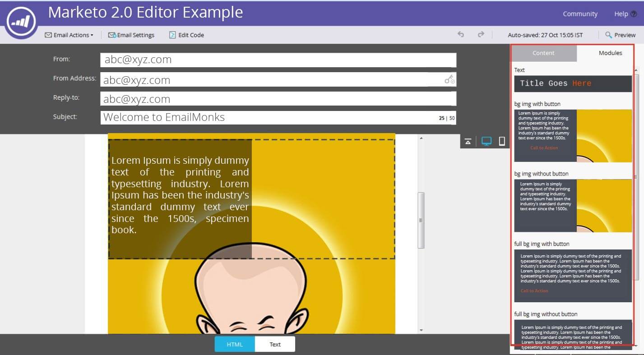644x355 pixels.
Task: Select the 'full bg img with button' module thumbnail
Action: [573, 276]
